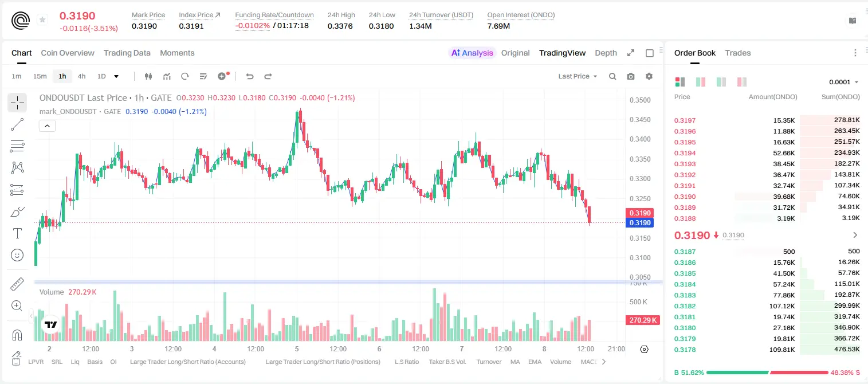Select the 0.3190 ask price row

click(767, 197)
